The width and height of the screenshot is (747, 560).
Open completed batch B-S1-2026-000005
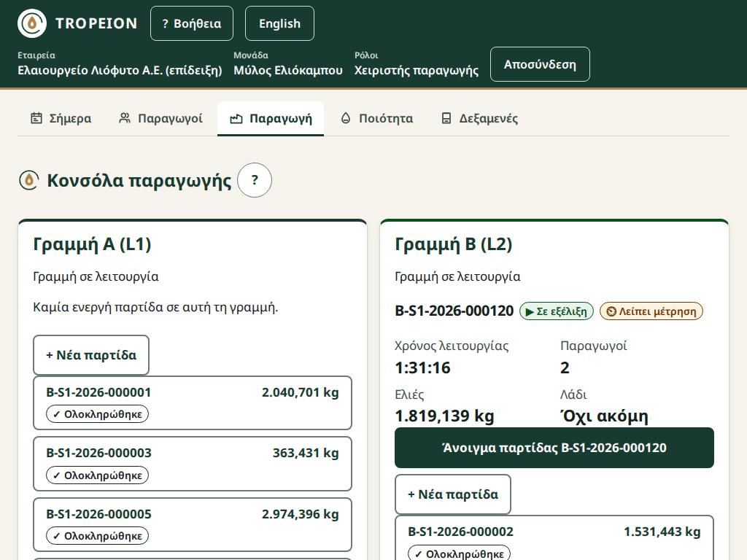pos(193,525)
